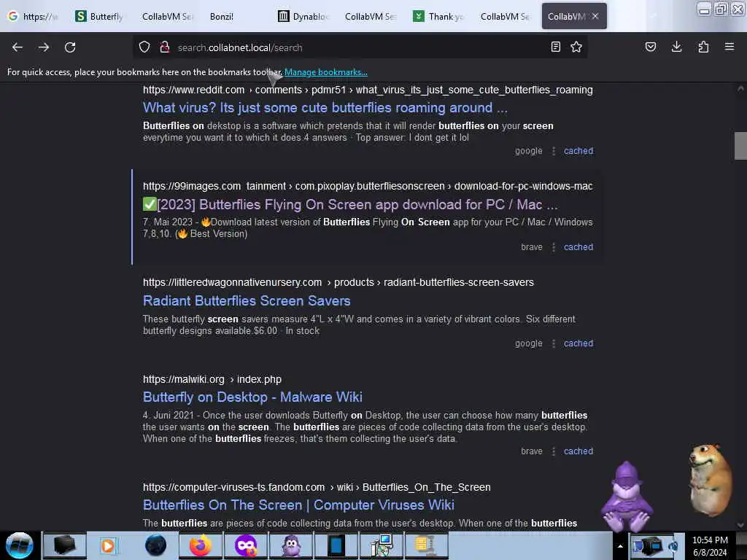The width and height of the screenshot is (747, 560).
Task: Open Butterflies On The Screen Viruses Wiki
Action: pos(298,505)
